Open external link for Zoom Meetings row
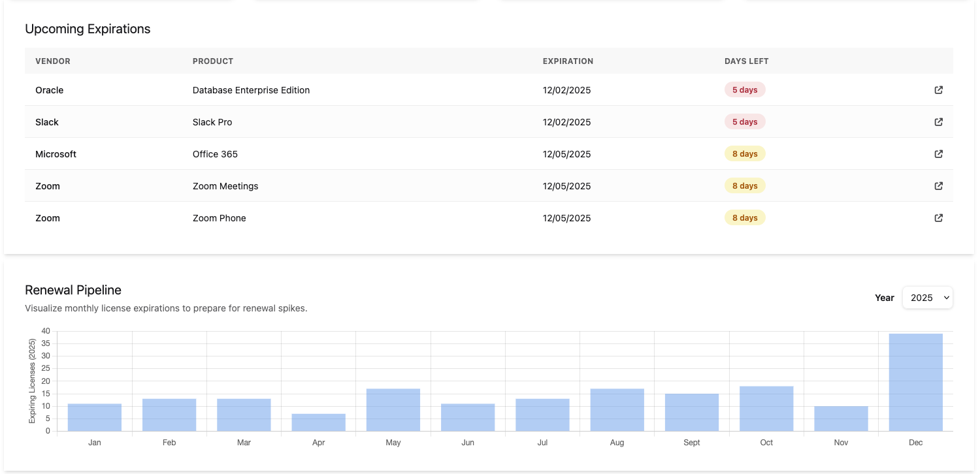The width and height of the screenshot is (980, 474). coord(938,185)
